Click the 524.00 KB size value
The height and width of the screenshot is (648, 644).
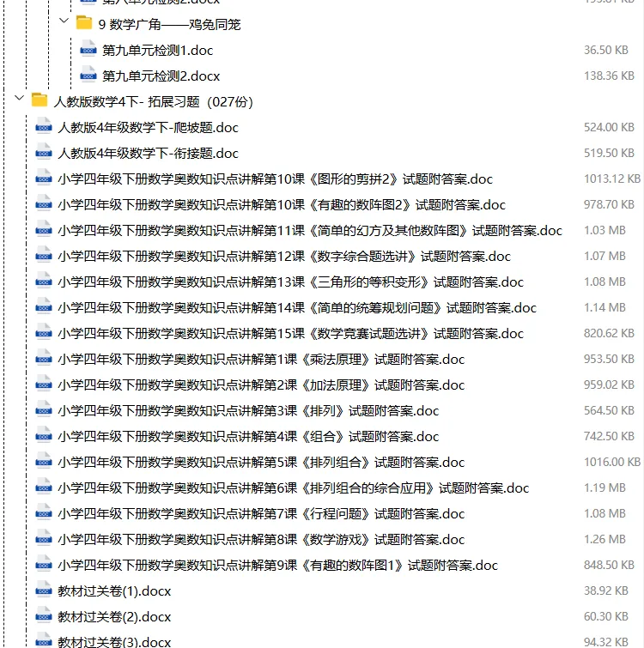(x=609, y=127)
